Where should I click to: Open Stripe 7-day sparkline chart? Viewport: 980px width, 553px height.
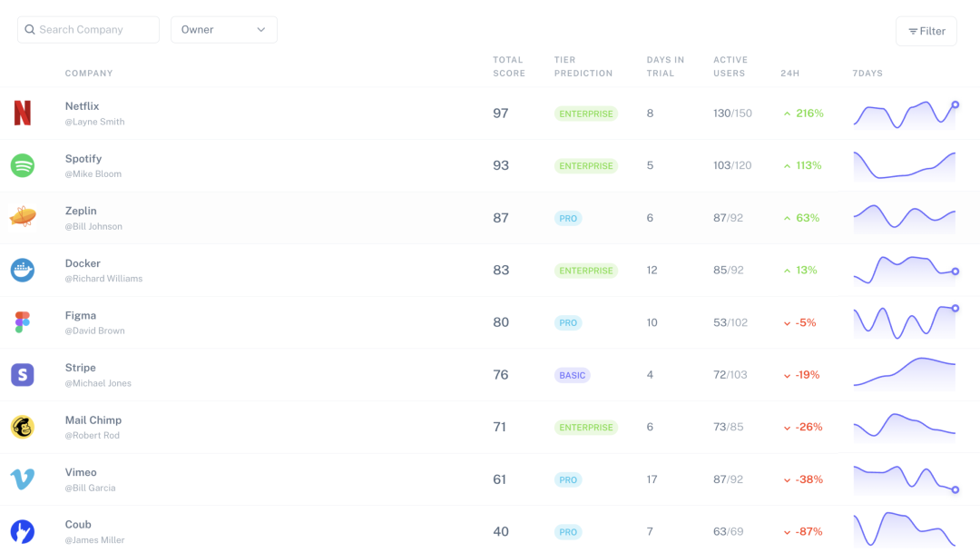click(905, 373)
